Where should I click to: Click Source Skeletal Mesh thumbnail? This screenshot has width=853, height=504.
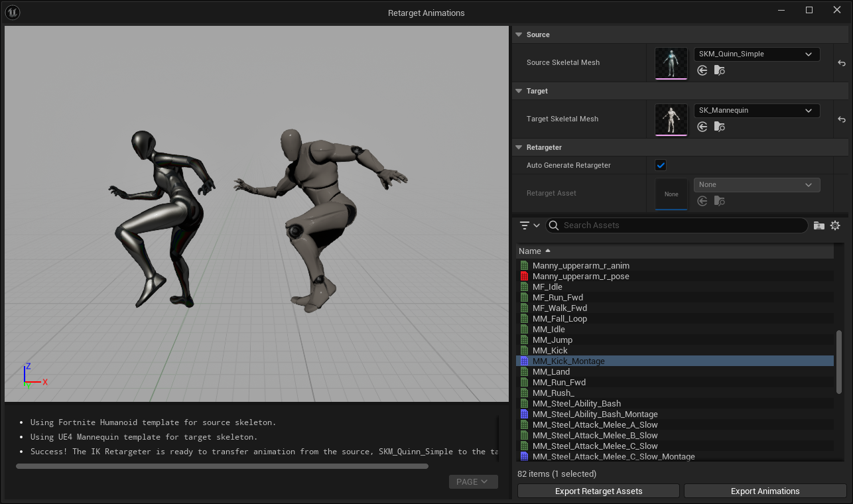pos(671,63)
